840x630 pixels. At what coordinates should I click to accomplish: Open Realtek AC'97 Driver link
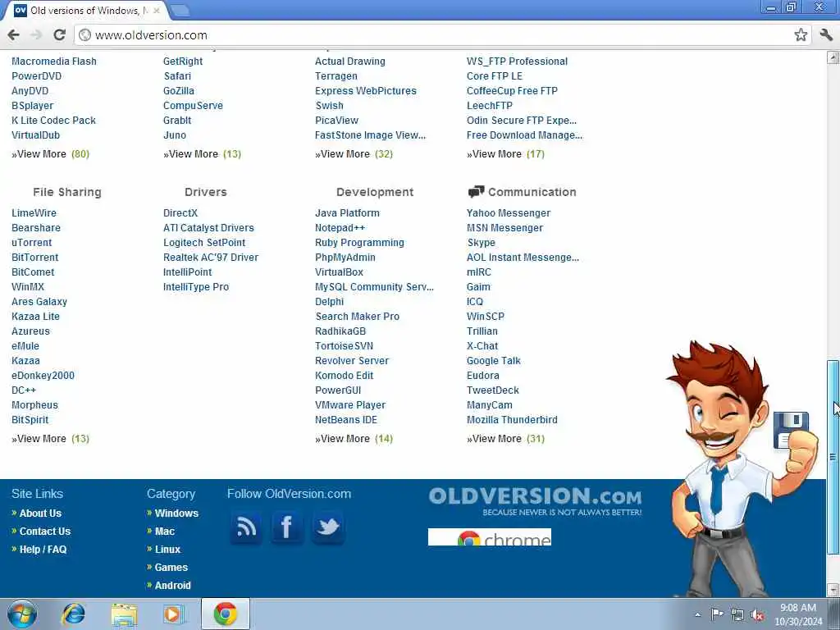click(211, 258)
